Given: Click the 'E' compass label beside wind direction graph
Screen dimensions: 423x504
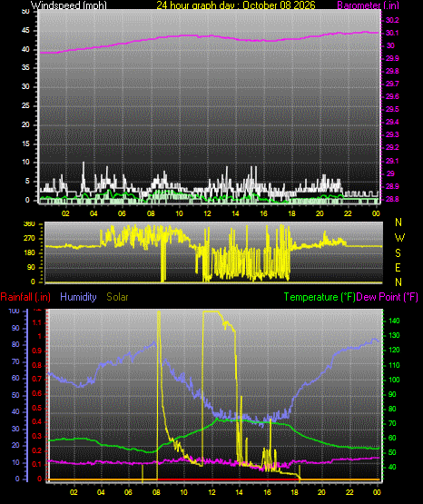Looking at the screenshot, I should point(398,267).
